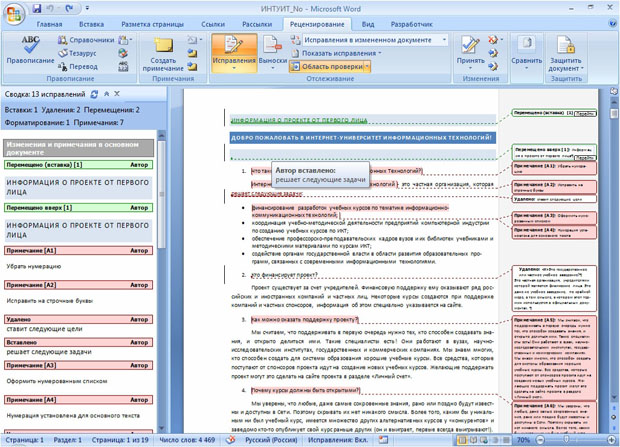Open Word help icon
The image size is (620, 447).
tap(612, 24)
